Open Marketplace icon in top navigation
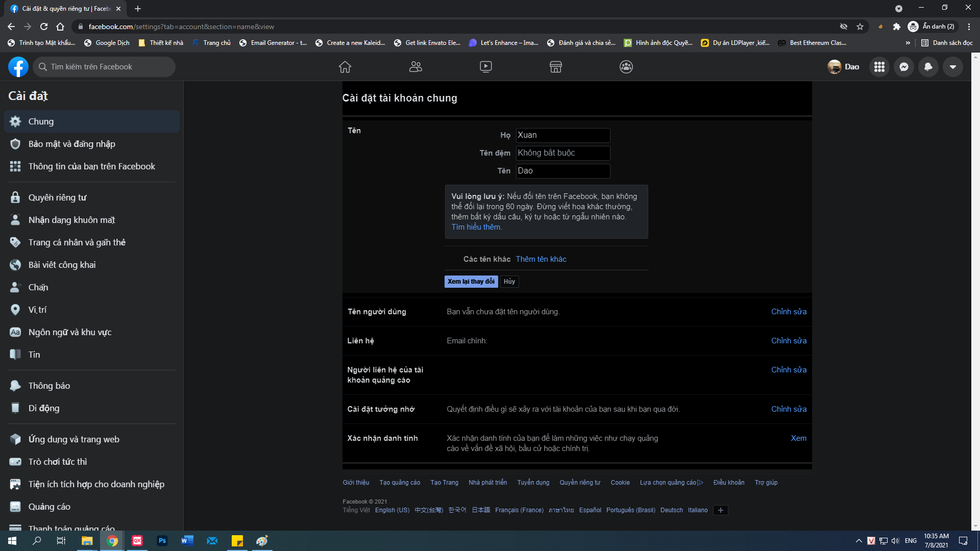The image size is (980, 551). (x=556, y=67)
